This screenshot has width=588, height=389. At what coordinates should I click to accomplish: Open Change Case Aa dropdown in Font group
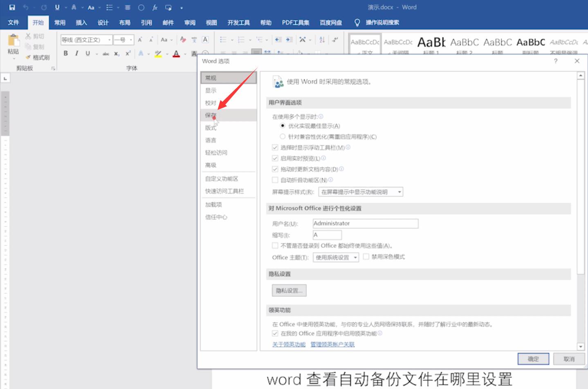(x=167, y=40)
